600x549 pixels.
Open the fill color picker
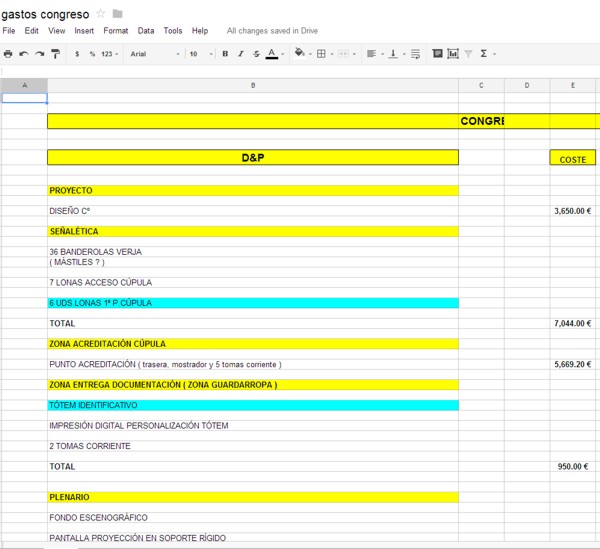click(299, 53)
